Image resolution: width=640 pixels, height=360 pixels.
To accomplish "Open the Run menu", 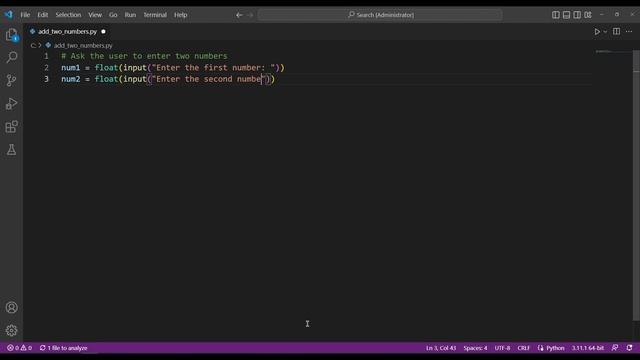I will click(x=130, y=15).
